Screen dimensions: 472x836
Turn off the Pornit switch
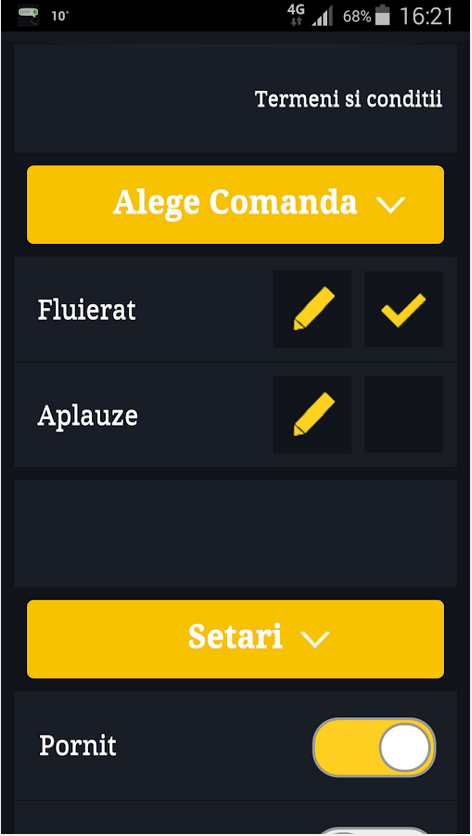tap(374, 747)
